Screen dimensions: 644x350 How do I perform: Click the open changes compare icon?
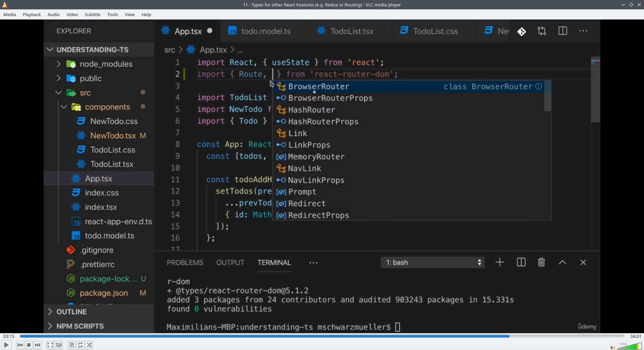click(x=542, y=31)
